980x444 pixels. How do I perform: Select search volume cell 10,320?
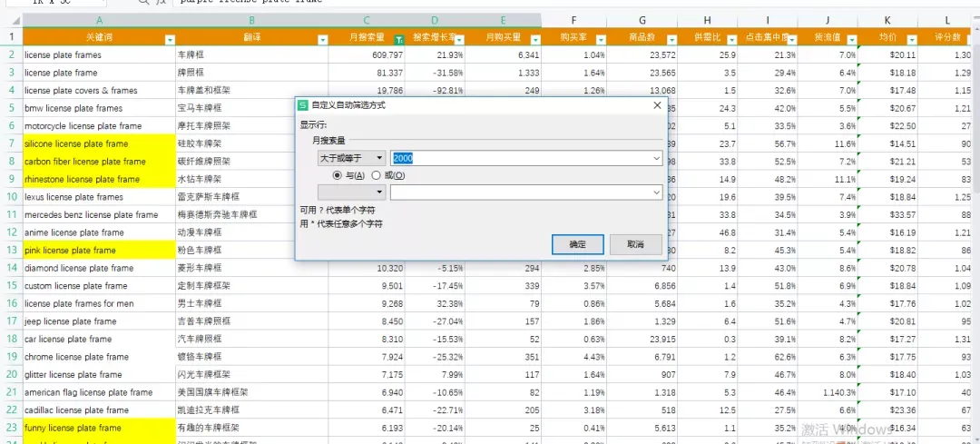coord(367,268)
